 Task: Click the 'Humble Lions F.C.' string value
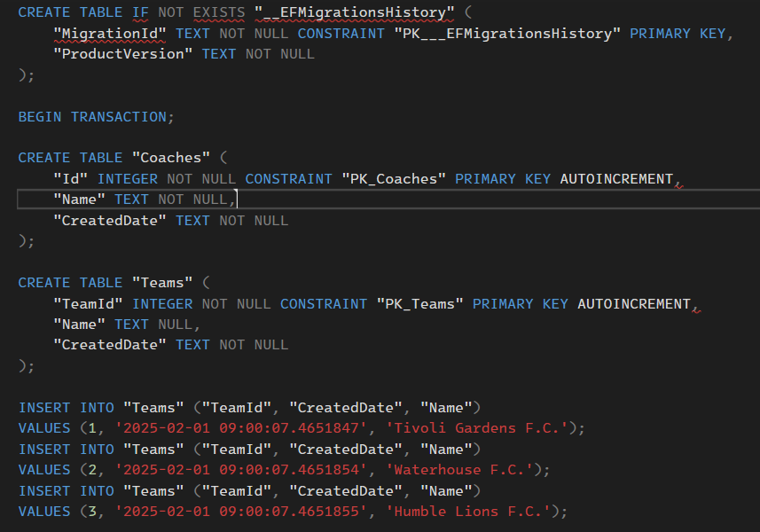coord(469,512)
